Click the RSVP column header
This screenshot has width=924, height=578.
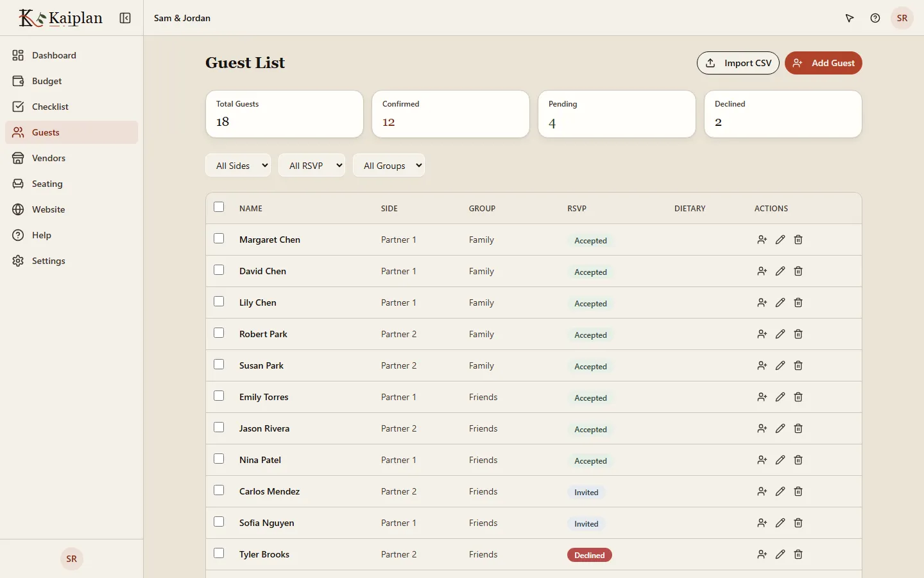[x=577, y=208]
